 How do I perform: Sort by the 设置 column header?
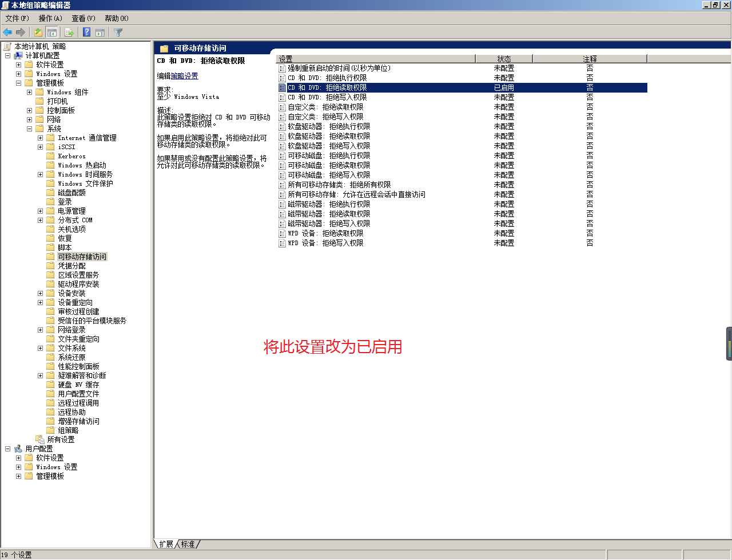pyautogui.click(x=376, y=59)
